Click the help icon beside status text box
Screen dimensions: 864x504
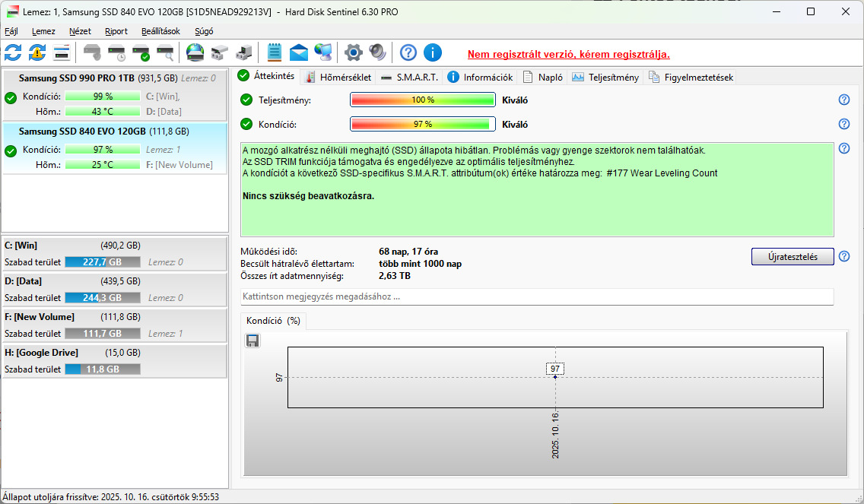click(x=843, y=148)
